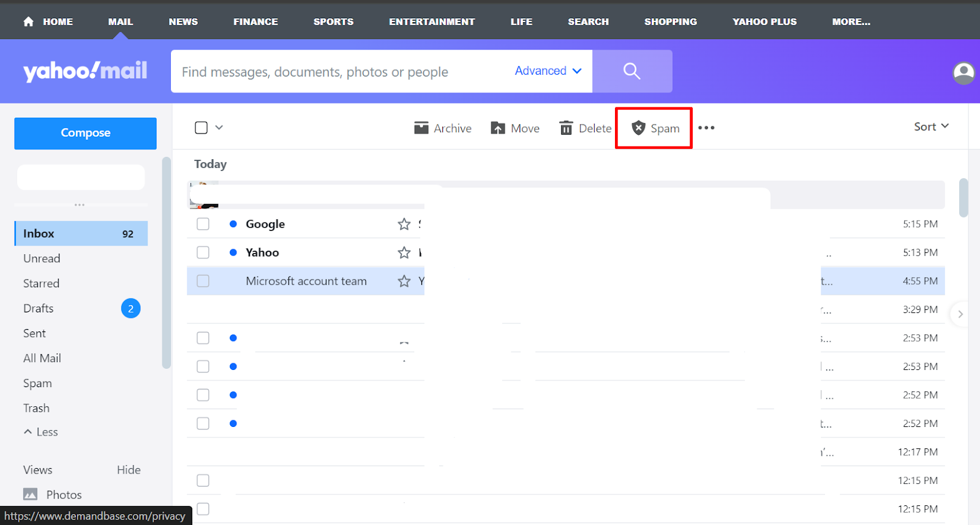Open more actions three-dot menu
Screen dimensions: 980x525
(x=706, y=128)
